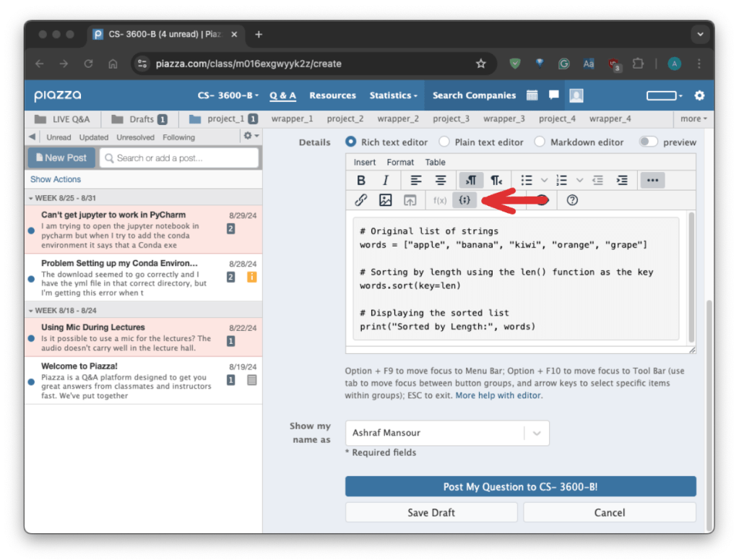This screenshot has height=560, width=739.
Task: Open browser extensions puzzle icon
Action: tap(638, 64)
